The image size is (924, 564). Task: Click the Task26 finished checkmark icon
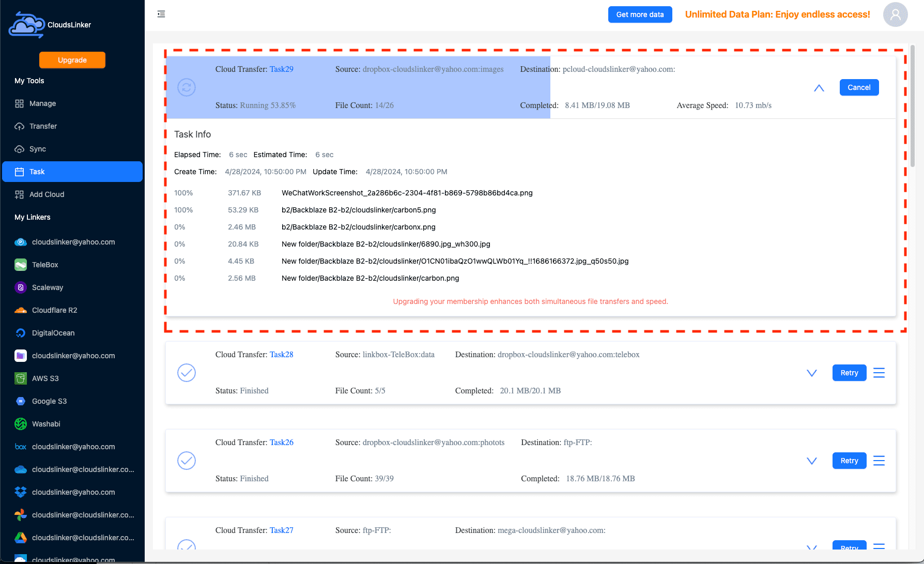pos(187,461)
